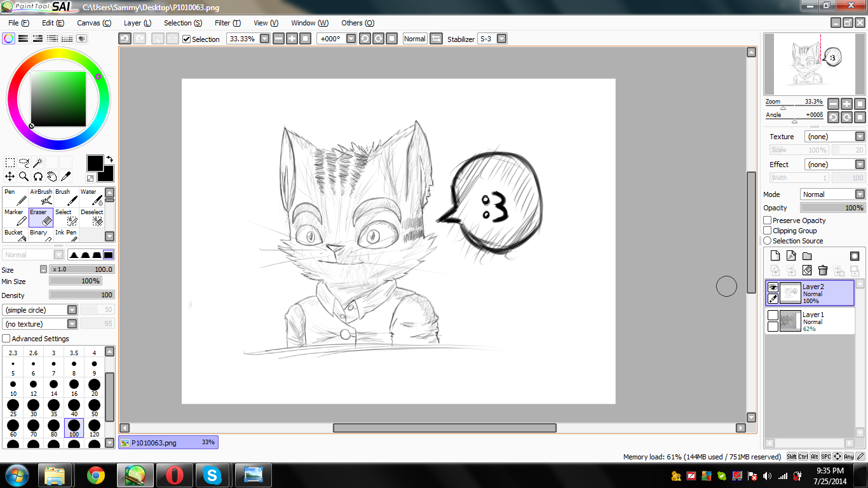Viewport: 868px width, 488px height.
Task: Rotate view counterclockwise in toolbar
Action: click(365, 39)
